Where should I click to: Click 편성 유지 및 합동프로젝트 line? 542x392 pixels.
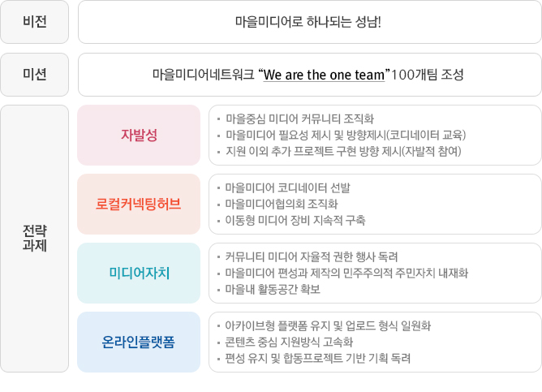(x=318, y=358)
